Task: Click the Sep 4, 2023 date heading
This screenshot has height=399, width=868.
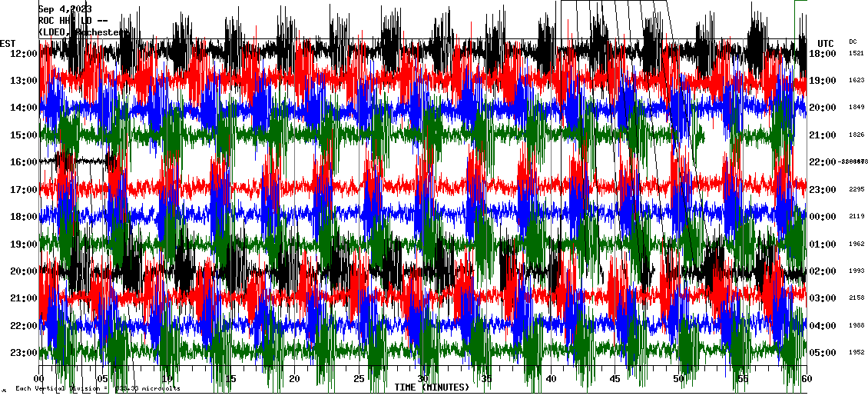Action: click(65, 9)
